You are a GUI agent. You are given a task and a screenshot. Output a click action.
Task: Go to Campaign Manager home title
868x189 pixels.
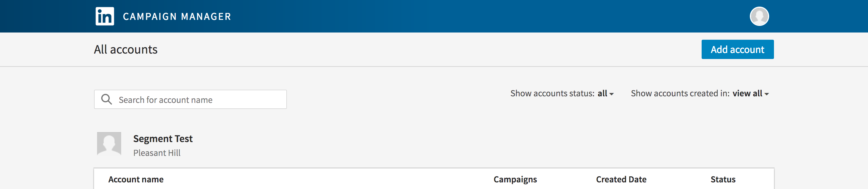[177, 17]
